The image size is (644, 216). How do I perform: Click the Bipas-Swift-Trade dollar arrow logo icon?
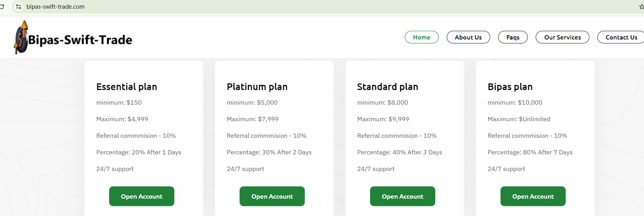click(21, 38)
